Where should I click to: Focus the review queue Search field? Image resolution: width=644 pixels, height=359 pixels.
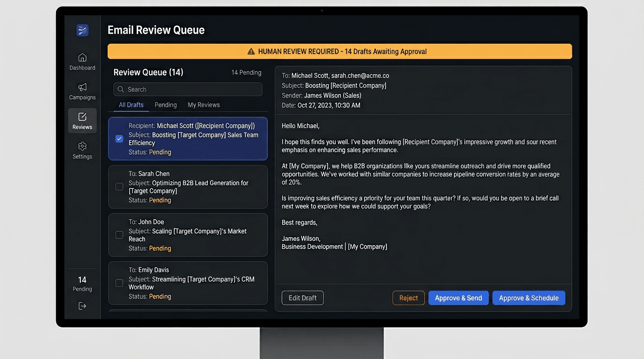pyautogui.click(x=192, y=89)
